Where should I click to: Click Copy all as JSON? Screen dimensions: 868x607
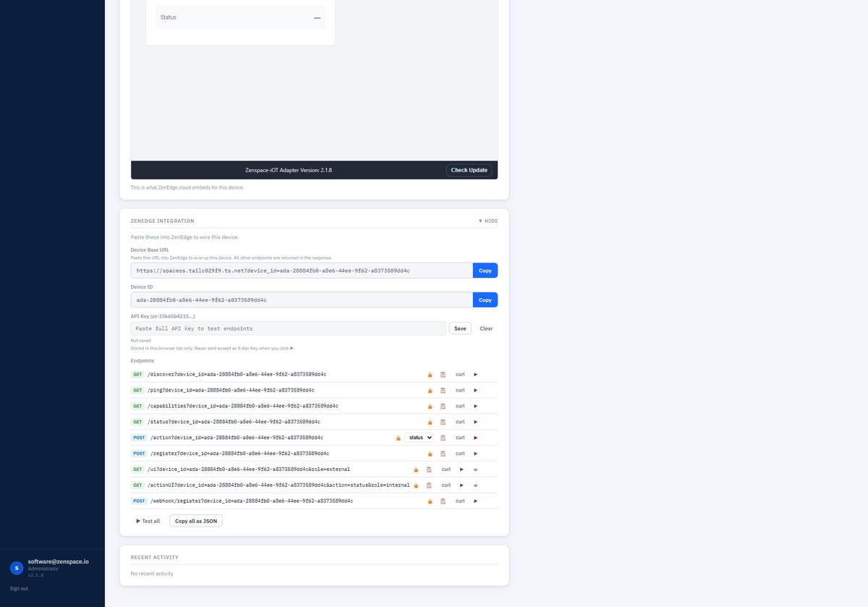(x=196, y=521)
